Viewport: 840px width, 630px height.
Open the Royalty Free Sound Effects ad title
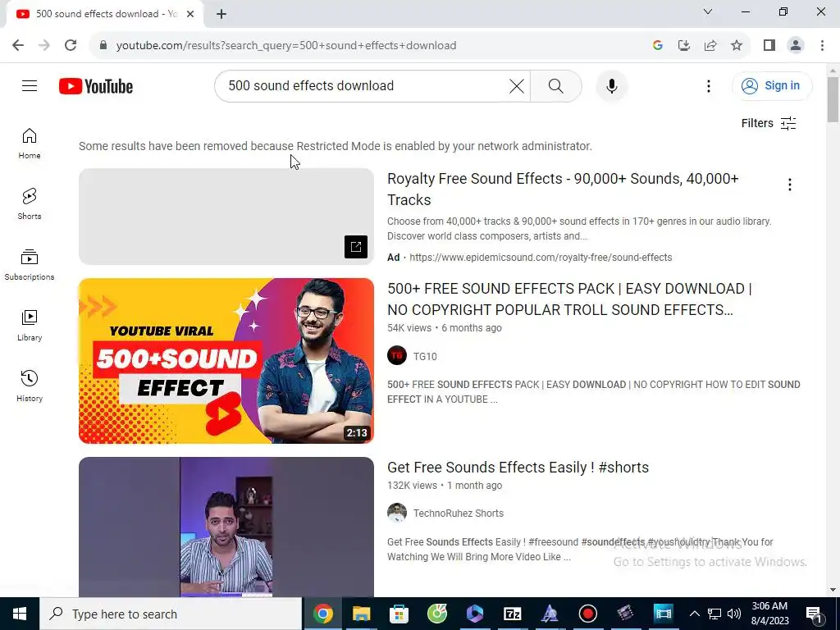pyautogui.click(x=563, y=189)
